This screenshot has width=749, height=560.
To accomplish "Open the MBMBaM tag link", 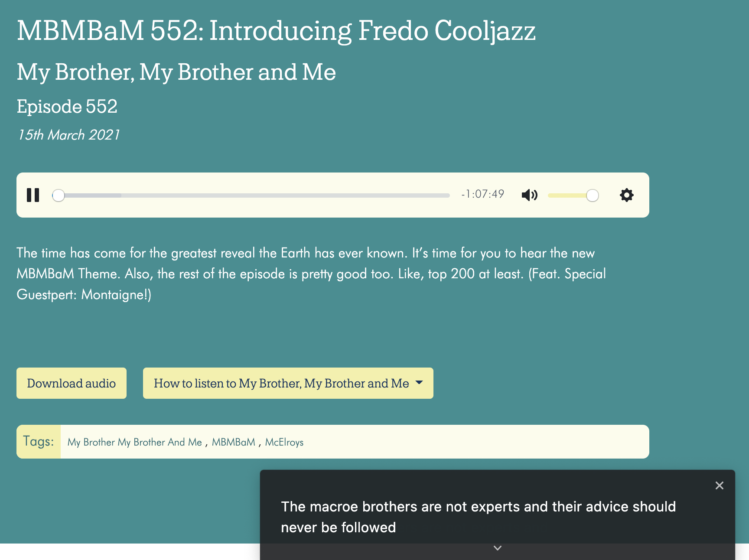I will 233,442.
